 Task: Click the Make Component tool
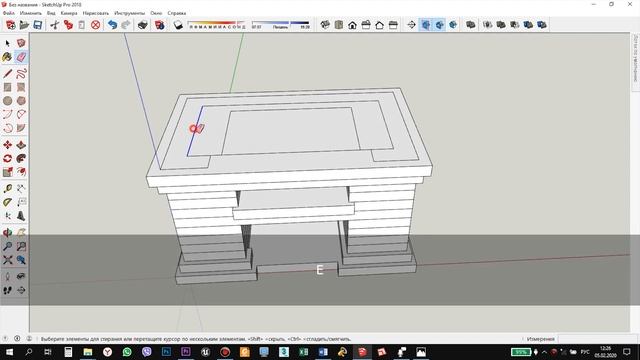click(x=21, y=43)
